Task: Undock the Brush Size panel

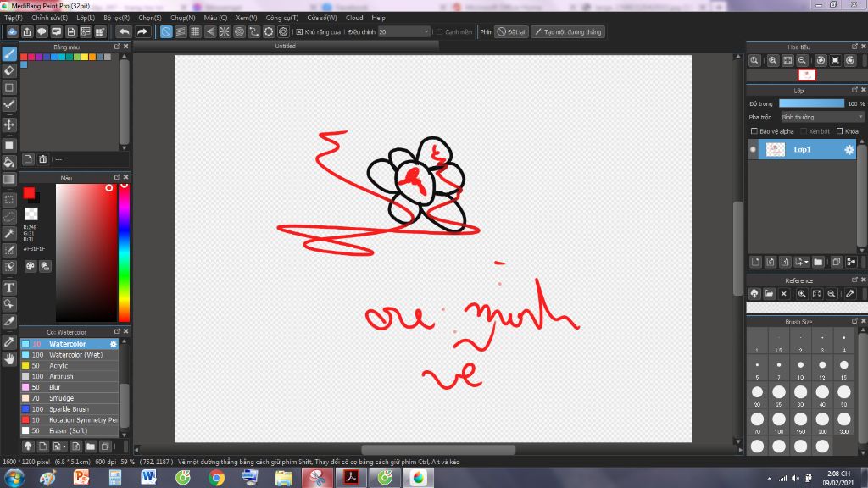Action: coord(854,321)
